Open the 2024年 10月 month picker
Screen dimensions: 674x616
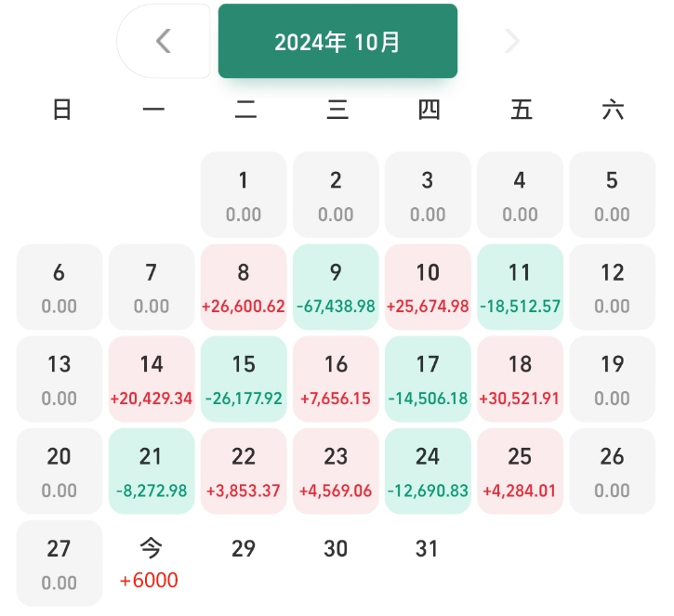[x=337, y=41]
